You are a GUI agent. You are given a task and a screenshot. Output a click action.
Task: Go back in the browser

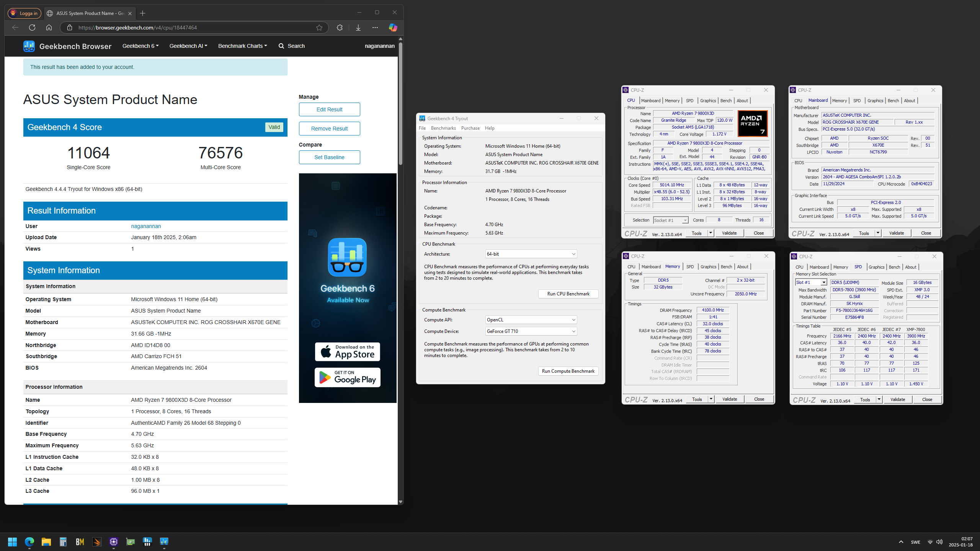(15, 28)
